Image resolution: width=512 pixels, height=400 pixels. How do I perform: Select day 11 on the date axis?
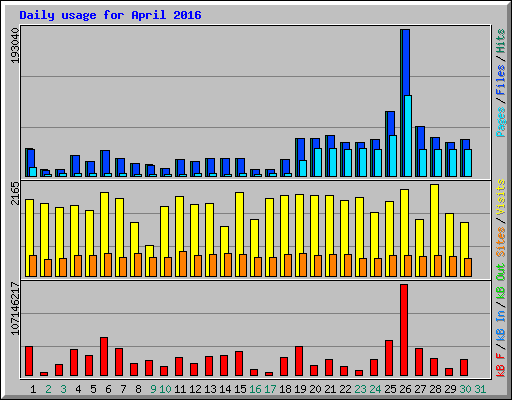click(180, 389)
